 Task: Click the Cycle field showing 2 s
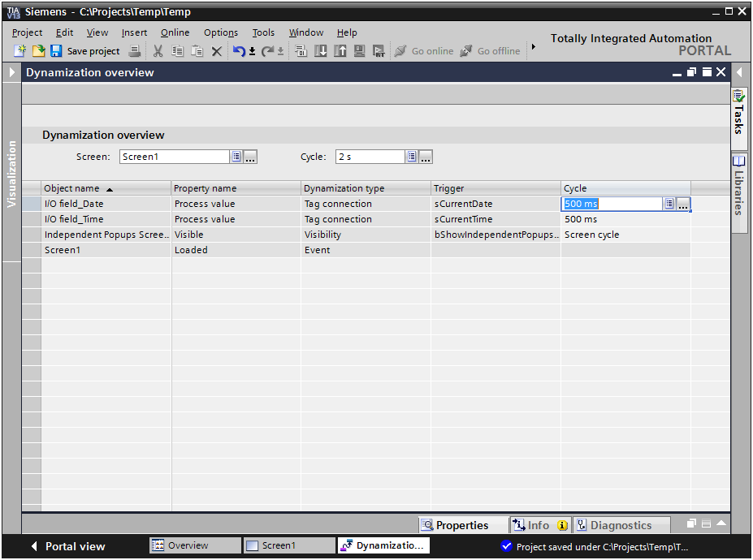pyautogui.click(x=370, y=157)
